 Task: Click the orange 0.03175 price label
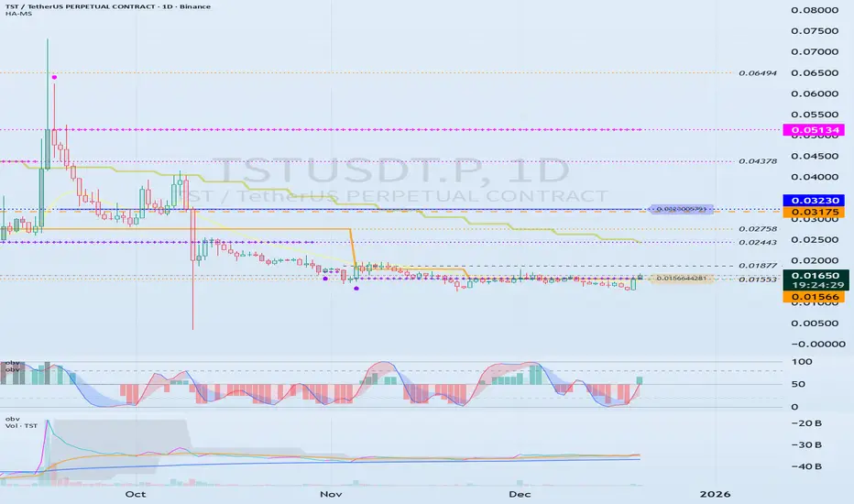pyautogui.click(x=814, y=212)
